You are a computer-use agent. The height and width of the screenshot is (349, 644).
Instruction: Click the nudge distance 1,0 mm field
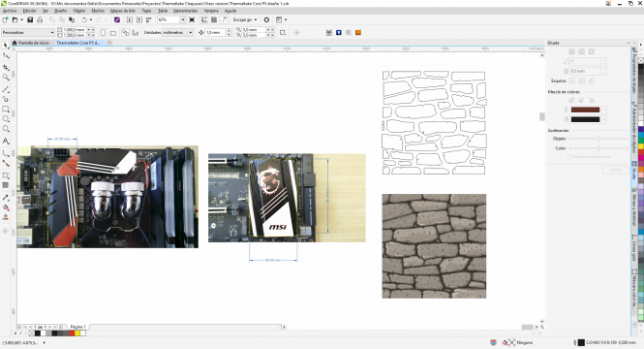coord(216,32)
